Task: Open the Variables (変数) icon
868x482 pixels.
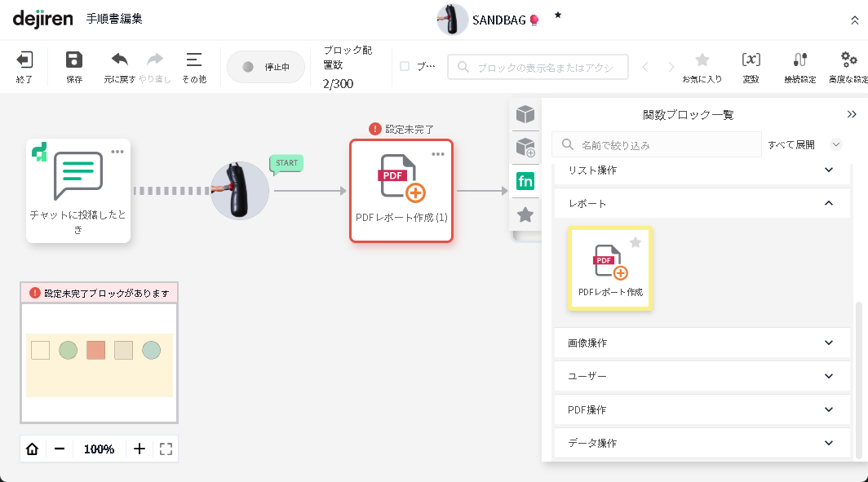Action: click(751, 60)
